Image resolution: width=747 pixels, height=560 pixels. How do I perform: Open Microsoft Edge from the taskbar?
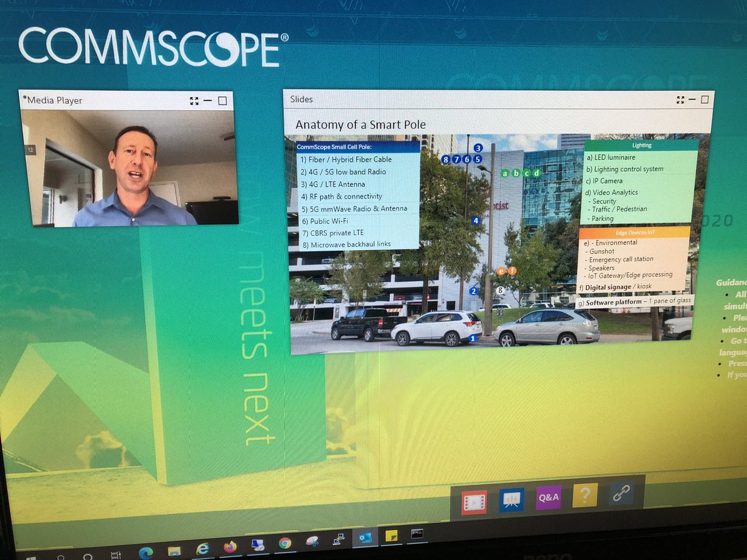pyautogui.click(x=146, y=552)
